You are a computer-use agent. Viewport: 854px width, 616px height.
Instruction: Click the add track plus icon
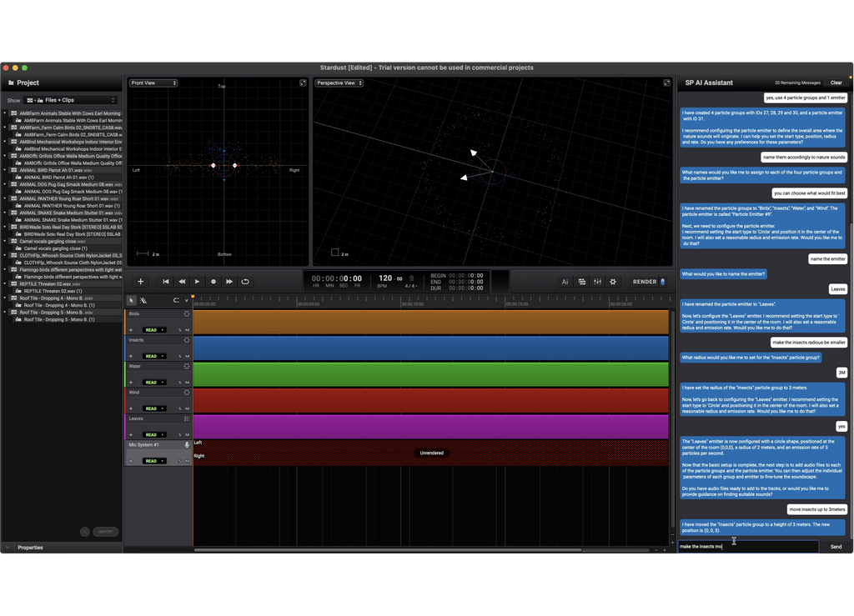141,282
